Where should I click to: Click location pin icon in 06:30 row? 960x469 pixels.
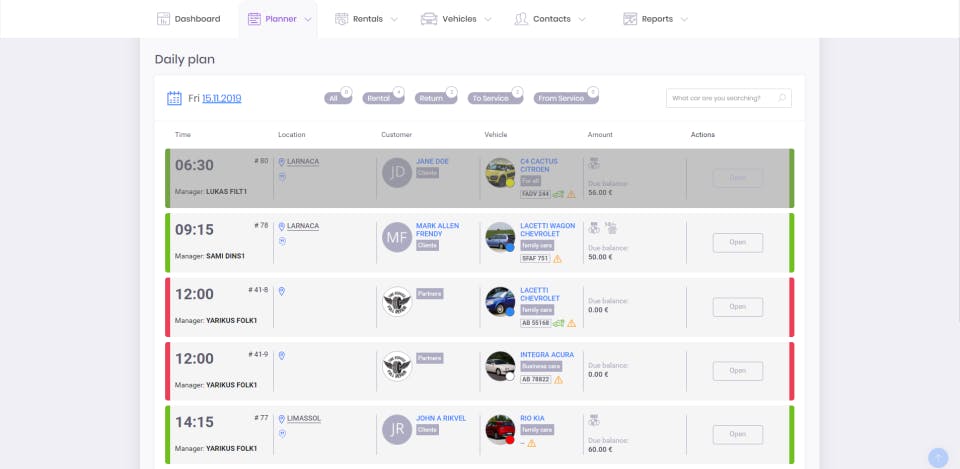click(x=282, y=162)
